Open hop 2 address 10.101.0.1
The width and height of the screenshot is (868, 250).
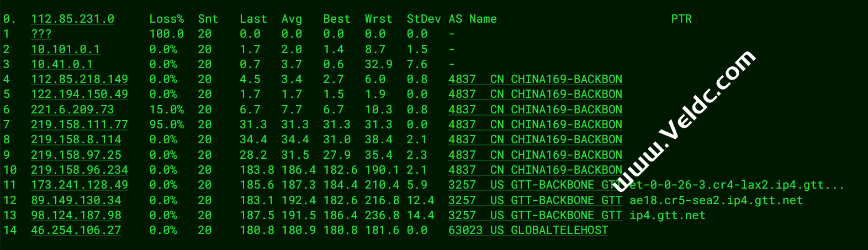pos(66,49)
